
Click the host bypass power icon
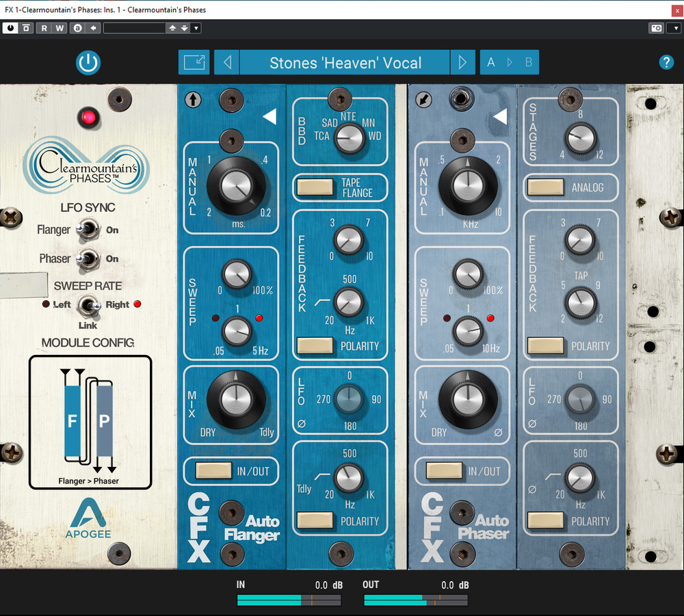pos(10,28)
